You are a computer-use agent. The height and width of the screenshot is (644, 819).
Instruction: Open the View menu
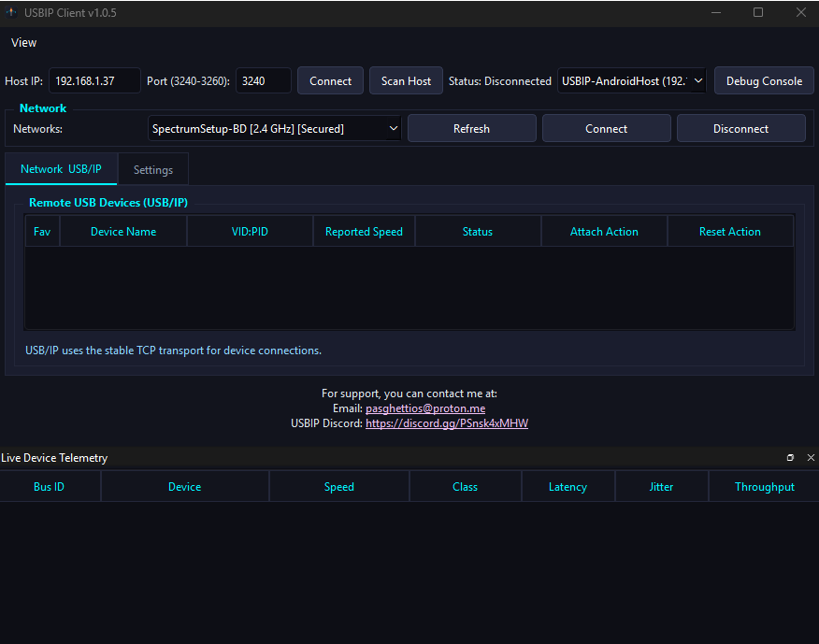[23, 43]
